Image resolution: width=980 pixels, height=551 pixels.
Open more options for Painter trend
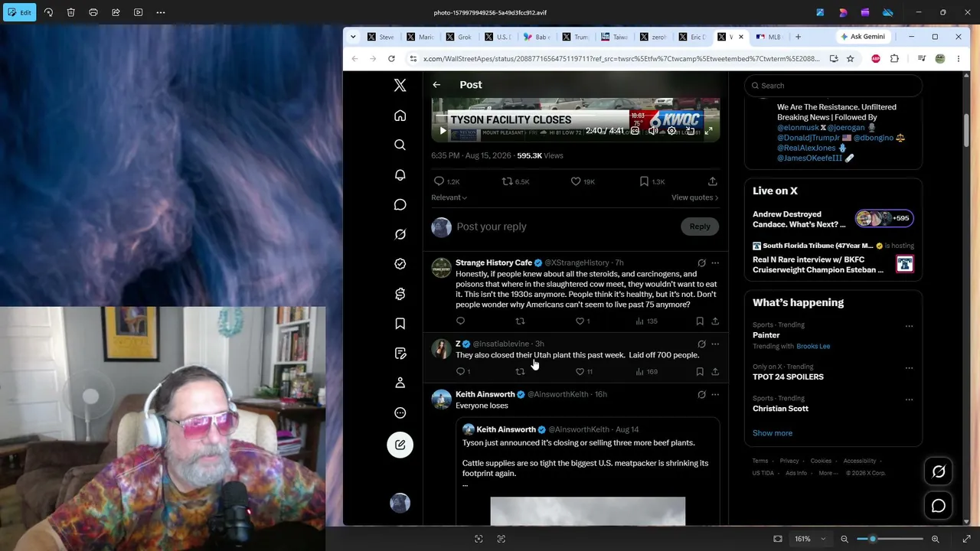(x=909, y=326)
